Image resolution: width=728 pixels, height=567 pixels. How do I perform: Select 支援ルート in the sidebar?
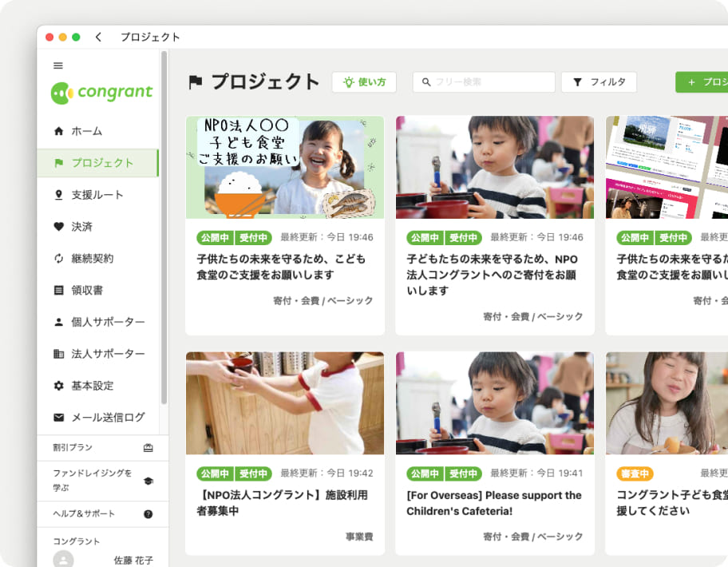[97, 195]
